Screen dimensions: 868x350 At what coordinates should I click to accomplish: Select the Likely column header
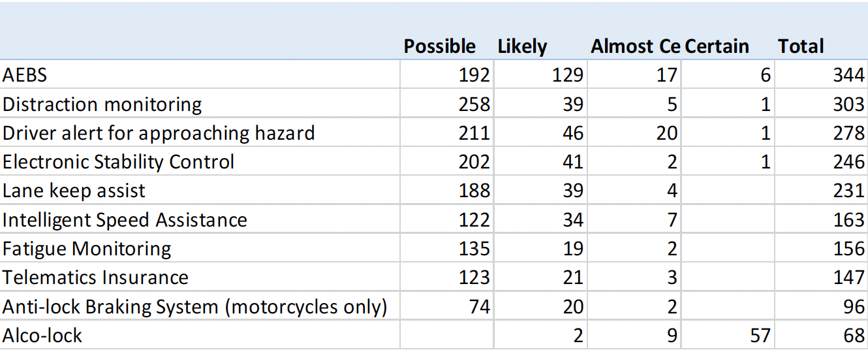[x=522, y=46]
